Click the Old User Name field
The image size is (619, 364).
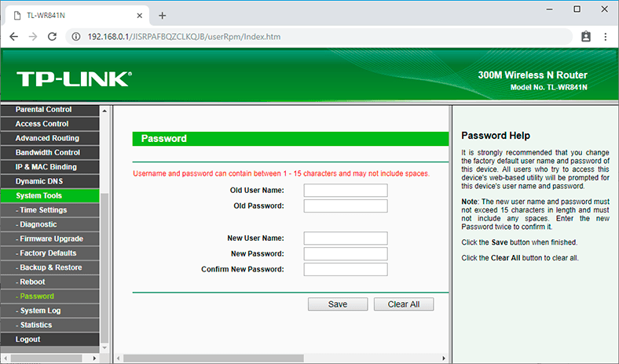[x=346, y=190]
